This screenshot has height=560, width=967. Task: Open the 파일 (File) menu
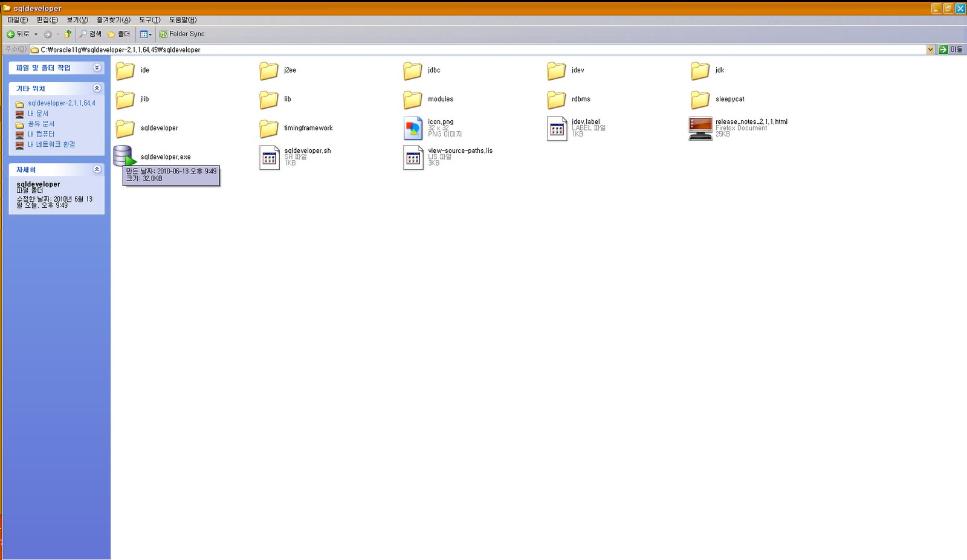16,20
